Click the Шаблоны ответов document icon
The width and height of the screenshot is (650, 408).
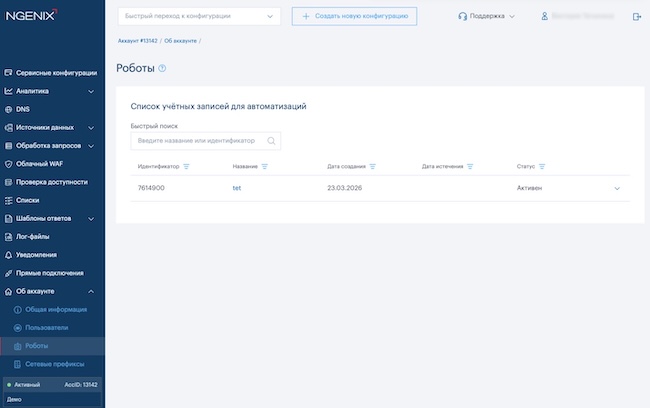(x=8, y=219)
